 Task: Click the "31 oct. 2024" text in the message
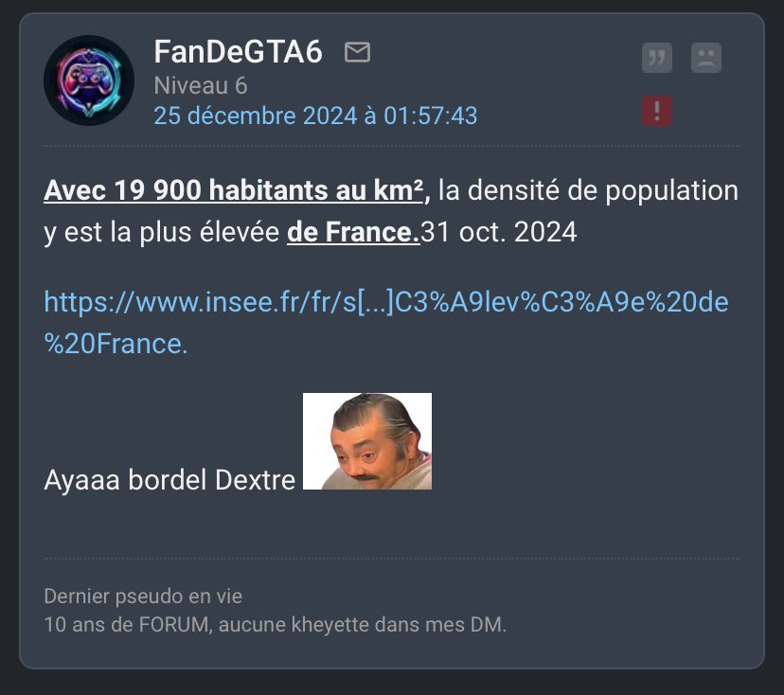pyautogui.click(x=499, y=232)
